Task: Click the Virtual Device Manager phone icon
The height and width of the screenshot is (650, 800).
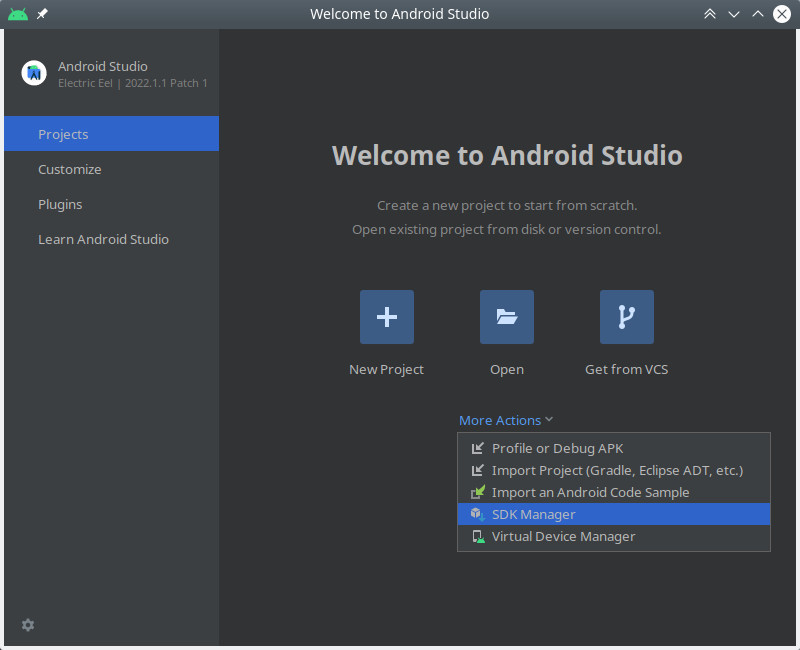Action: (478, 536)
